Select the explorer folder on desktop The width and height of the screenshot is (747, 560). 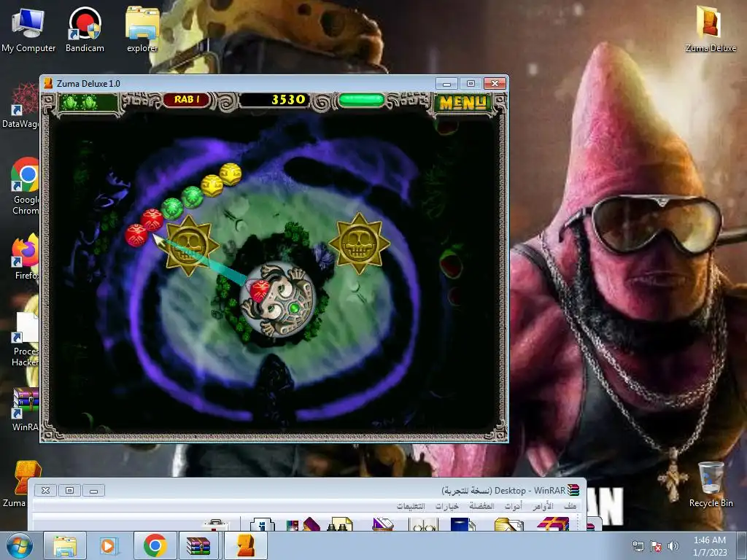pyautogui.click(x=142, y=29)
